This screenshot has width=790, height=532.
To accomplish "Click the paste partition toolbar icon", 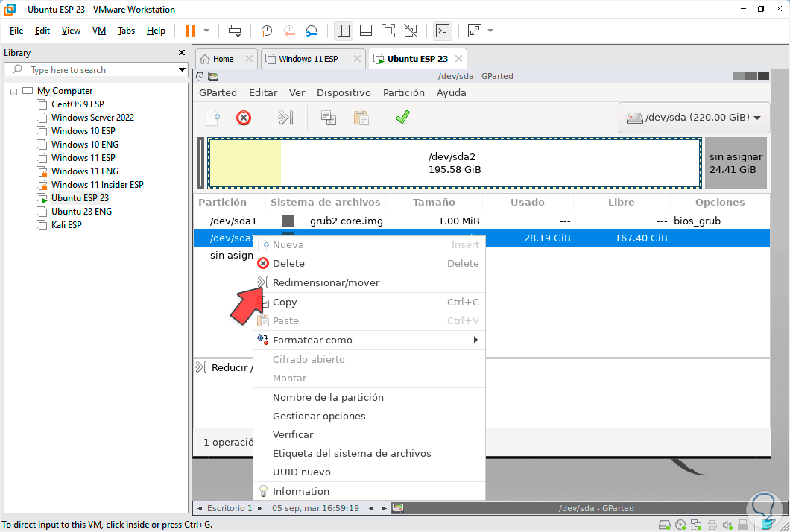I will (361, 118).
